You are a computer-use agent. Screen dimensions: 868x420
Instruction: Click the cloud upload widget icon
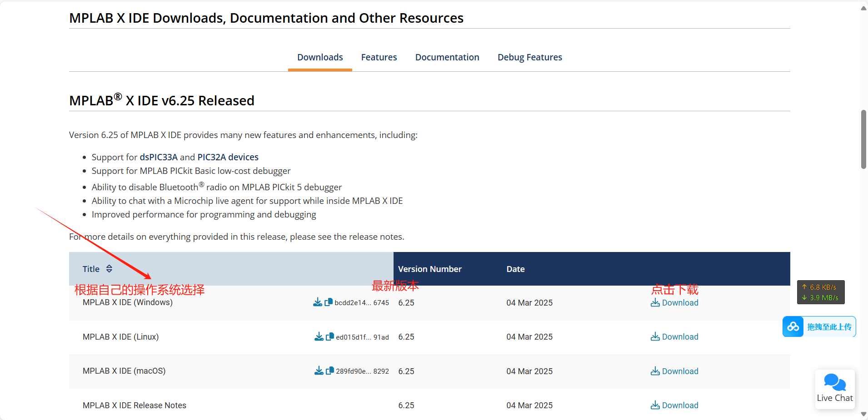(x=793, y=326)
